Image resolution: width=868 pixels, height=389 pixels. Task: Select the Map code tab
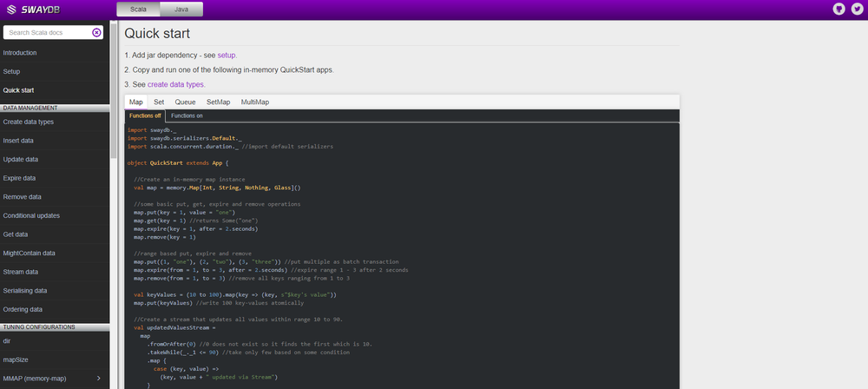coord(136,102)
